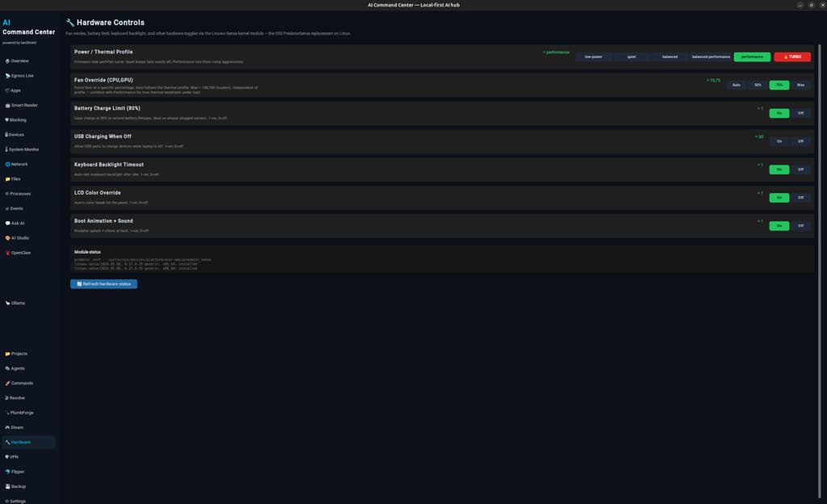The width and height of the screenshot is (827, 504).
Task: Choose the balanced-performance profile
Action: click(711, 57)
